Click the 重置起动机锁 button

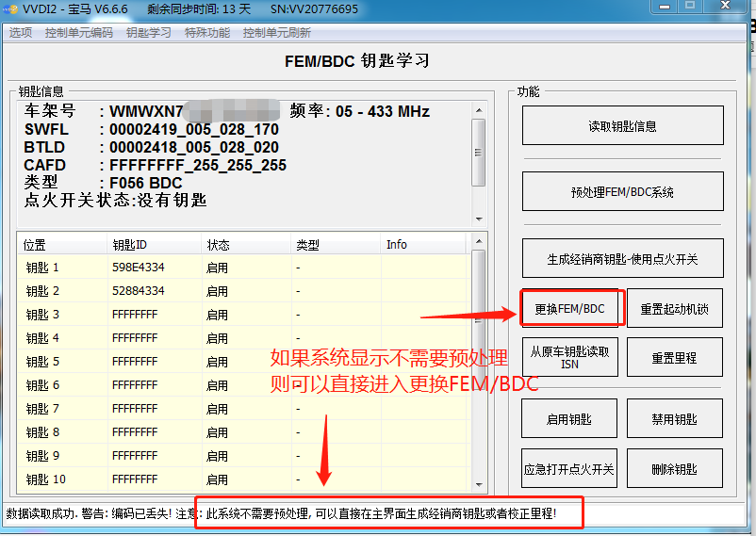674,308
